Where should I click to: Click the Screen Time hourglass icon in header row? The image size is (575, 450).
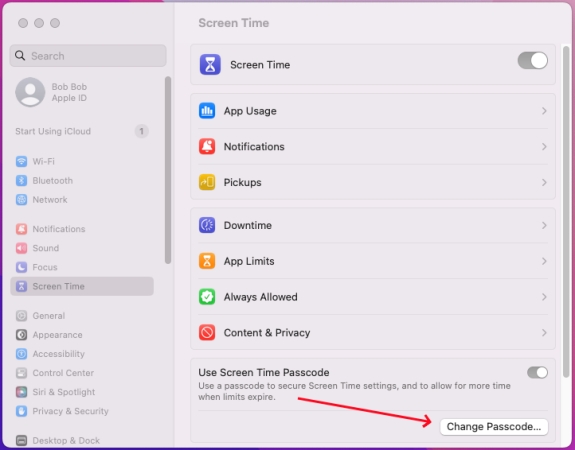click(x=210, y=65)
